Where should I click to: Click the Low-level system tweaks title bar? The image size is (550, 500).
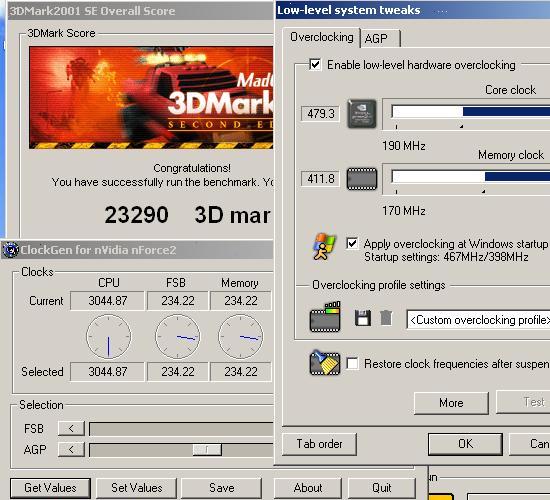click(x=413, y=10)
